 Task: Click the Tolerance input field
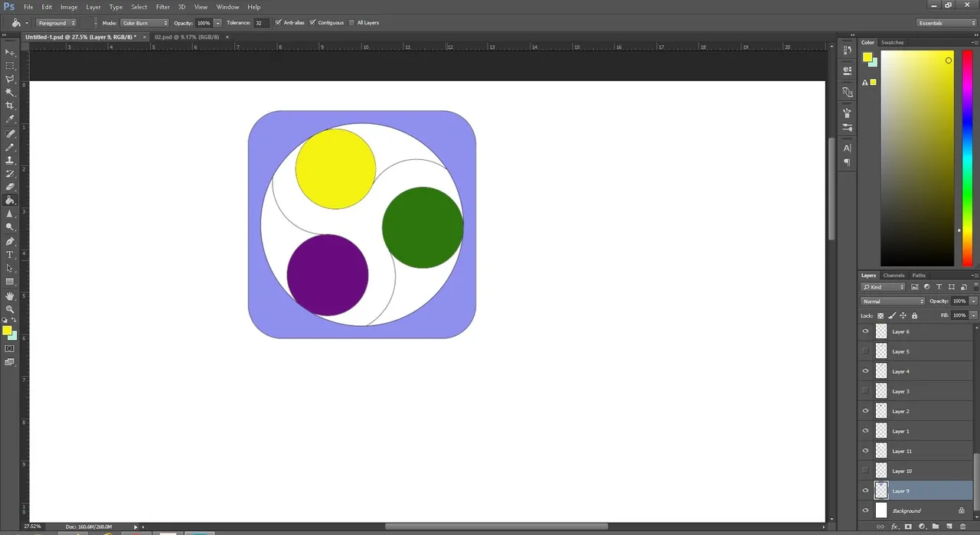point(262,23)
